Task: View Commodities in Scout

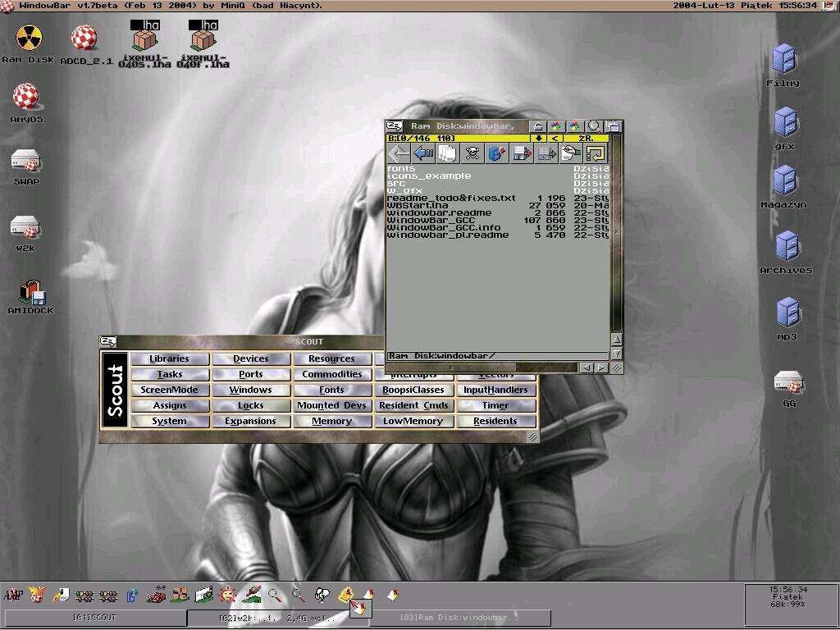Action: tap(331, 374)
